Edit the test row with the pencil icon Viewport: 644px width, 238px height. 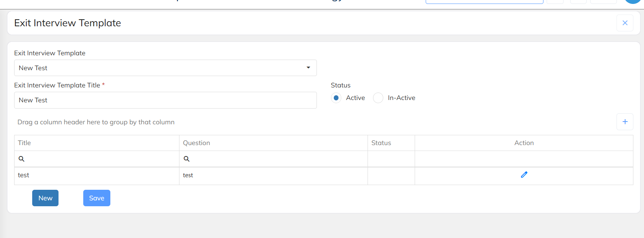(524, 175)
